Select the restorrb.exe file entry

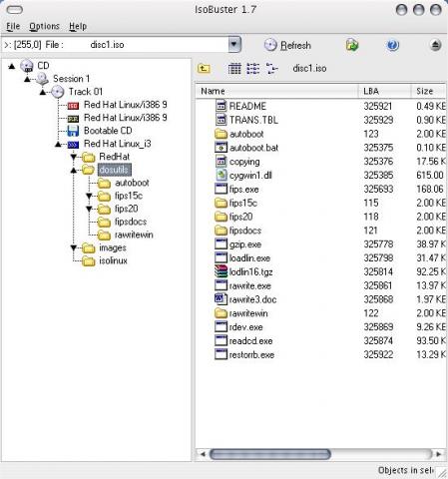251,355
